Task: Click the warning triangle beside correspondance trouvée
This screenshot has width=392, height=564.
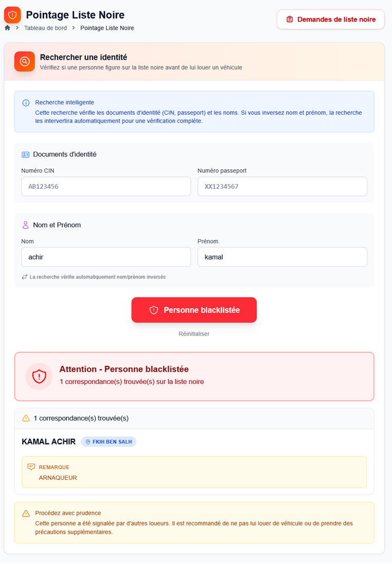Action: (25, 418)
